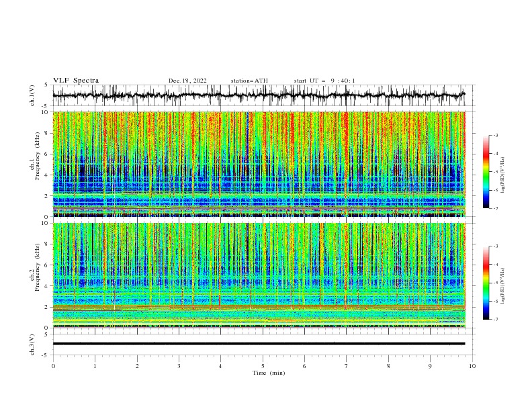Click the "-7" tick on the ch.1 colorbar

point(496,208)
